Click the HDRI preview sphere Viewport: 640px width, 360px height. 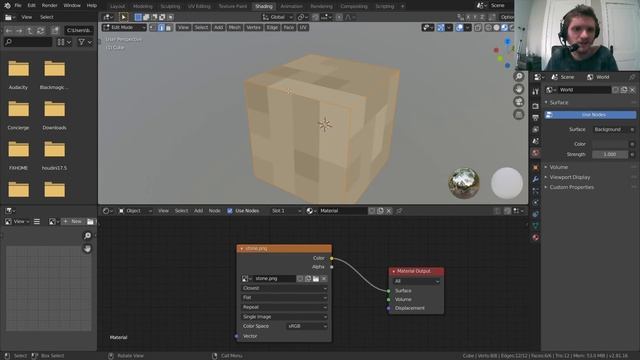[x=464, y=183]
